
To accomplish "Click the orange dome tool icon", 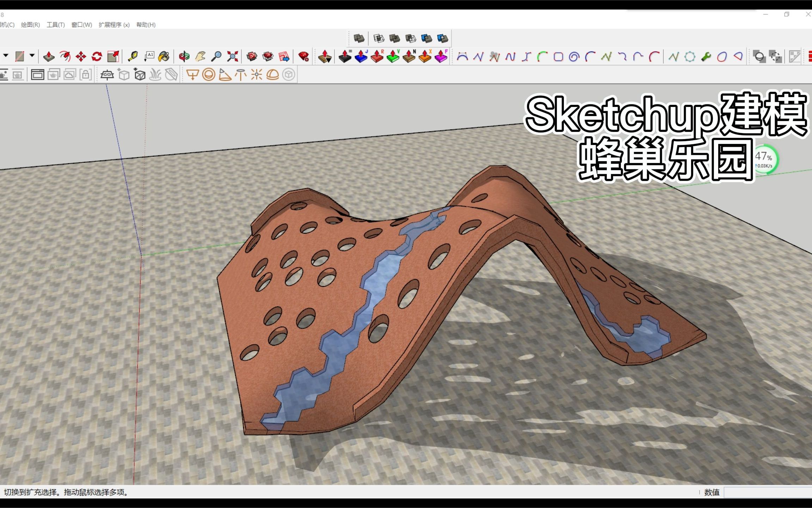I will (x=273, y=75).
